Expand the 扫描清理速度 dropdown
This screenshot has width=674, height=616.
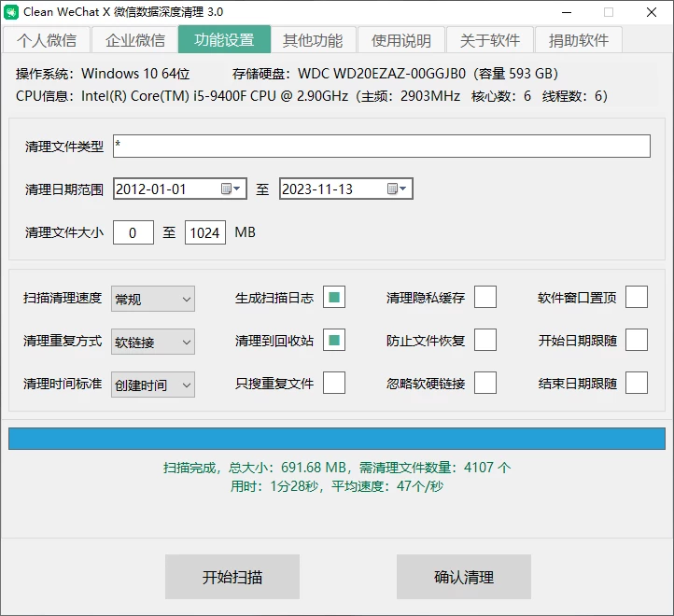pos(153,299)
